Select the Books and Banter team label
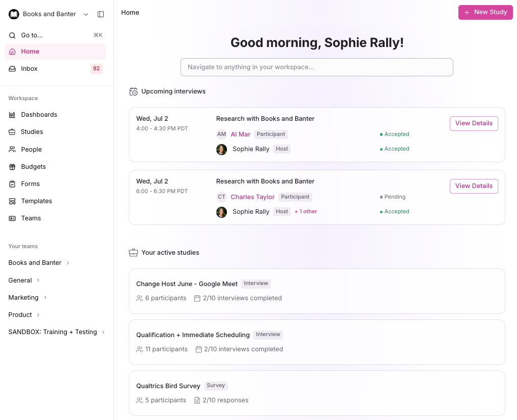Screen dimensions: 517x420 35,263
